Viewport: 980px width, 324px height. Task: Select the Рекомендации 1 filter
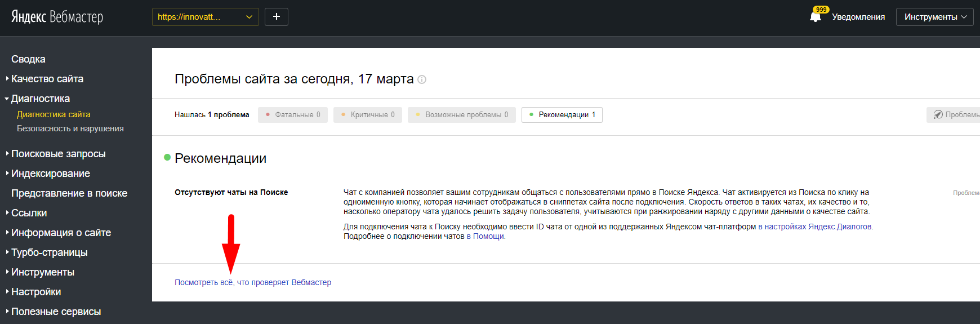(x=562, y=115)
